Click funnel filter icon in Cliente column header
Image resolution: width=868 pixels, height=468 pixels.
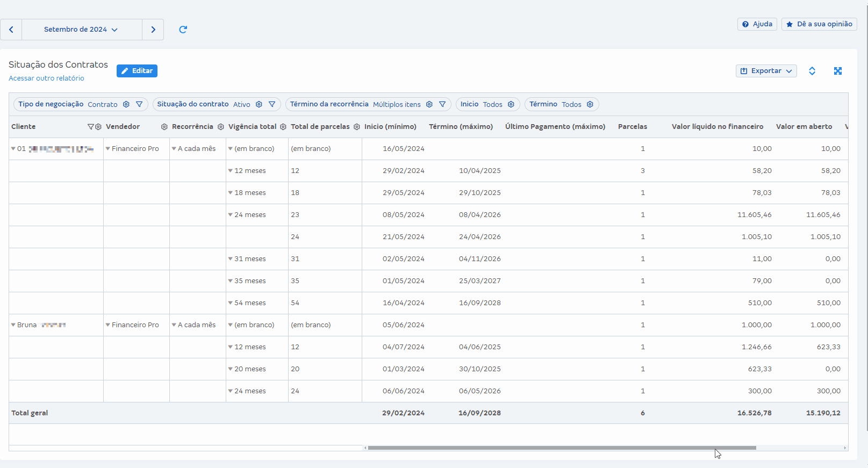[x=90, y=127]
